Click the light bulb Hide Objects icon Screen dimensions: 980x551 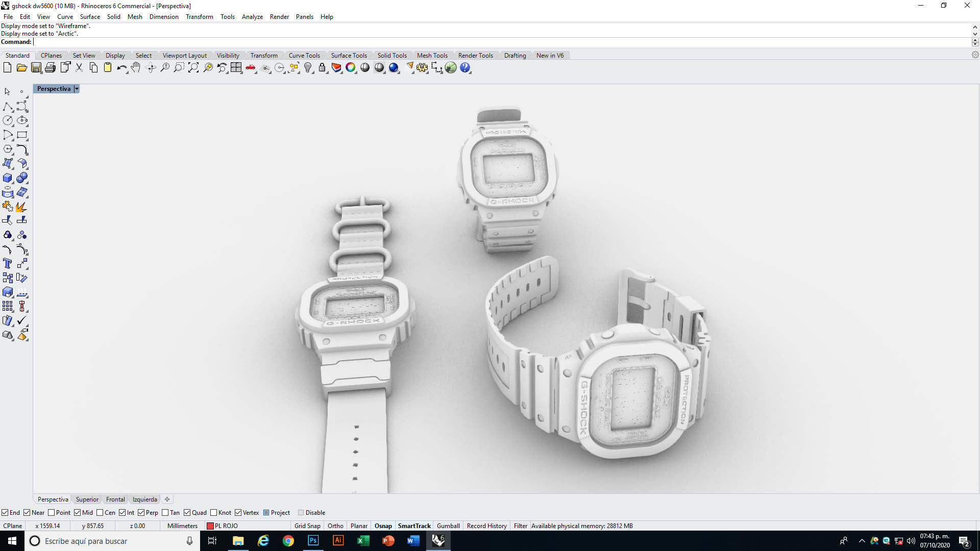(x=308, y=68)
